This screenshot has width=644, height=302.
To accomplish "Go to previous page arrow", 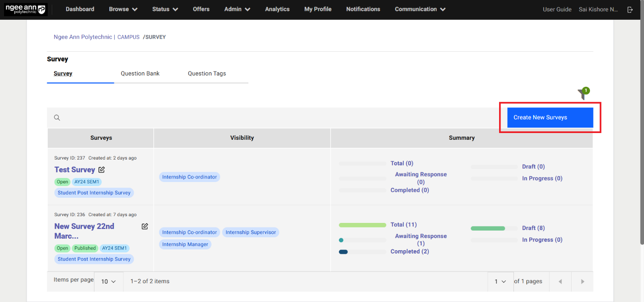I will (560, 282).
